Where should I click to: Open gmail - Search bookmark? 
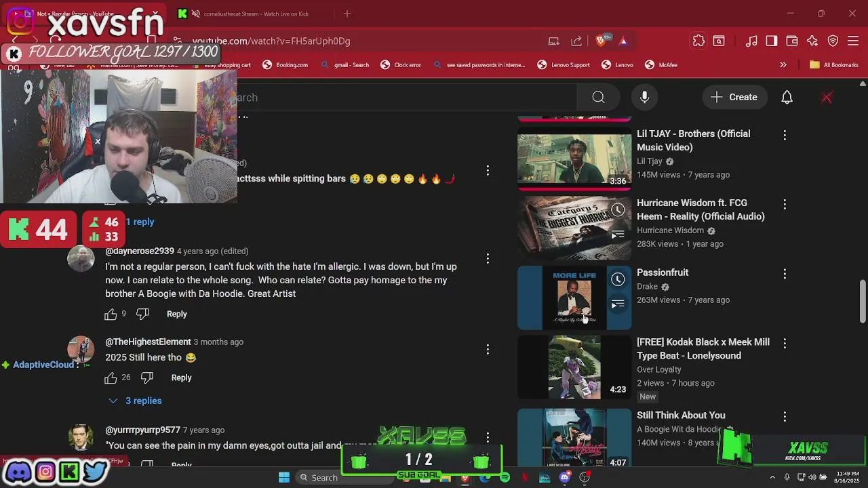(345, 65)
